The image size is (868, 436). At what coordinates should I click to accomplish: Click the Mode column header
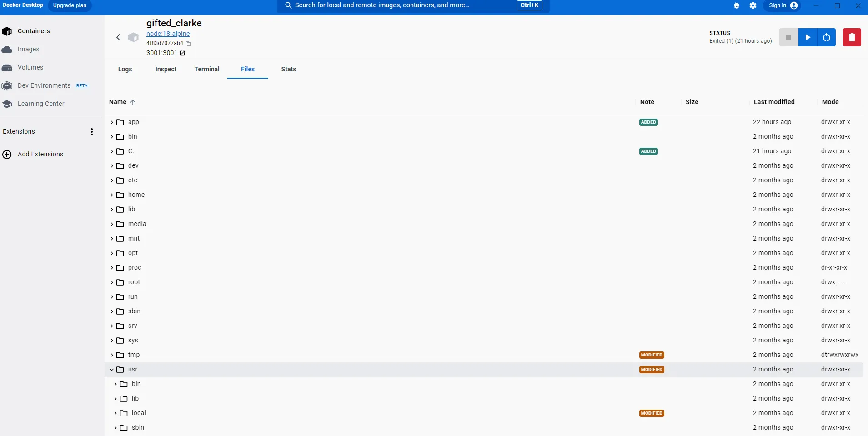click(830, 102)
